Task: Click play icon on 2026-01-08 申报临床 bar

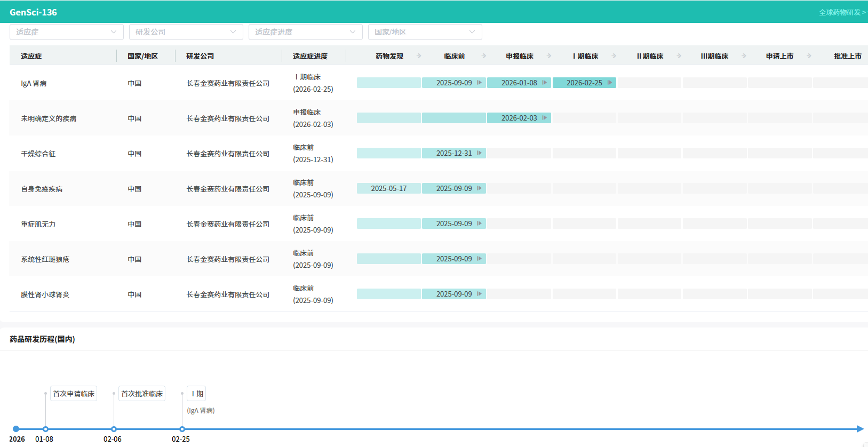Action: point(544,83)
